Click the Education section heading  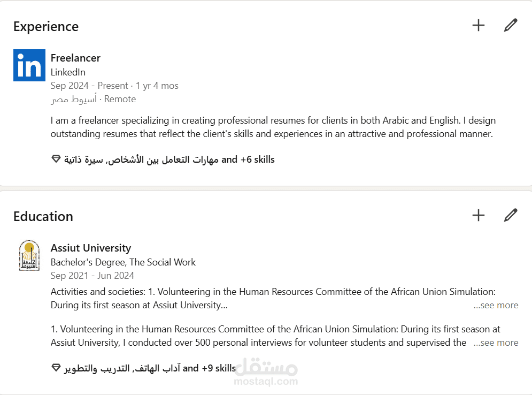click(x=43, y=216)
